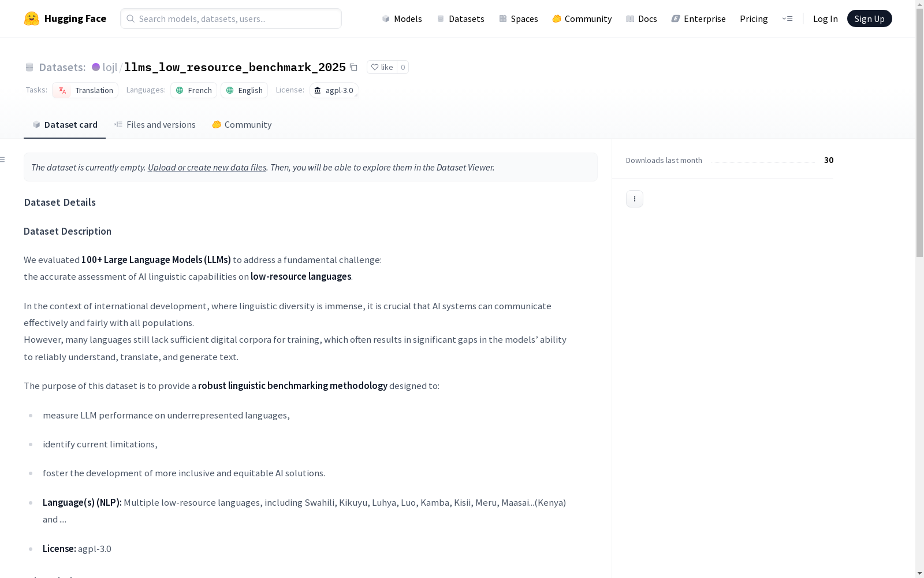Like this dataset with the heart button
This screenshot has width=924, height=578.
pyautogui.click(x=382, y=67)
